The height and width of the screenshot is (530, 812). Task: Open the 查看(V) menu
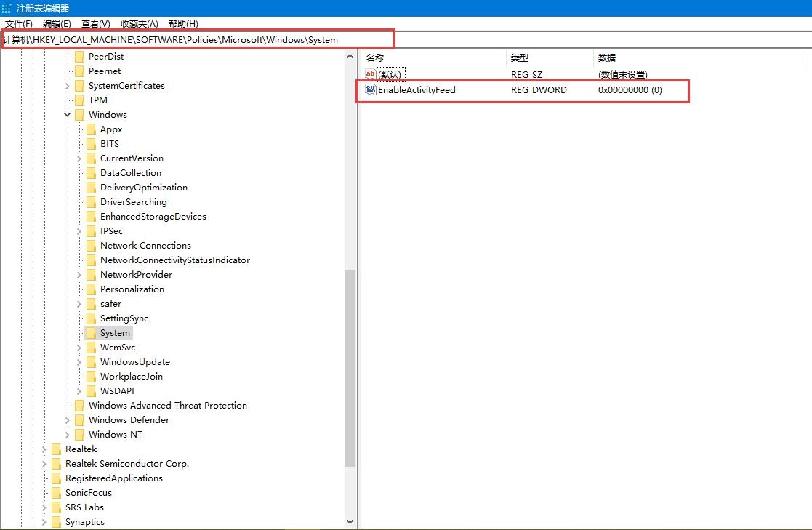coord(96,24)
